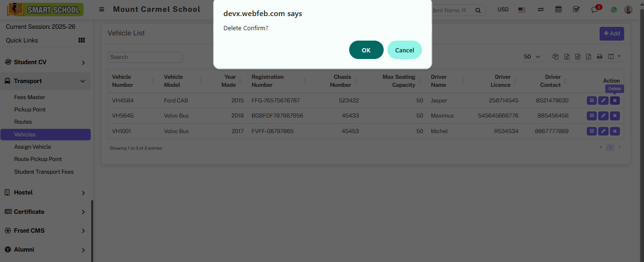Image resolution: width=644 pixels, height=262 pixels.
Task: Print the vehicle list
Action: pyautogui.click(x=600, y=57)
